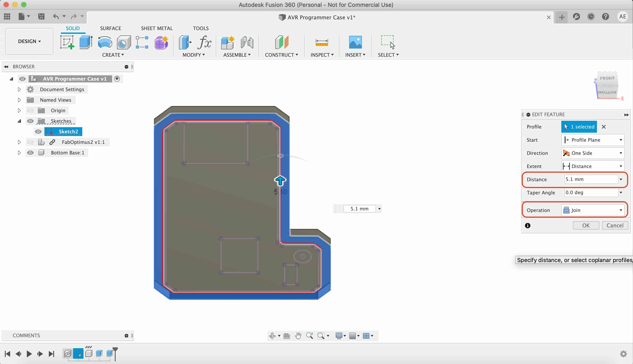Open the Help question mark icon

606,17
